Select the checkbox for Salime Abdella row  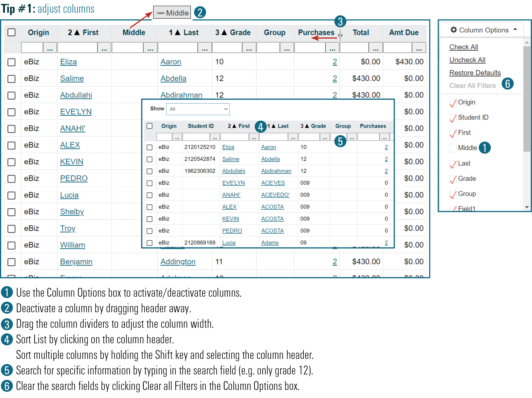11,79
